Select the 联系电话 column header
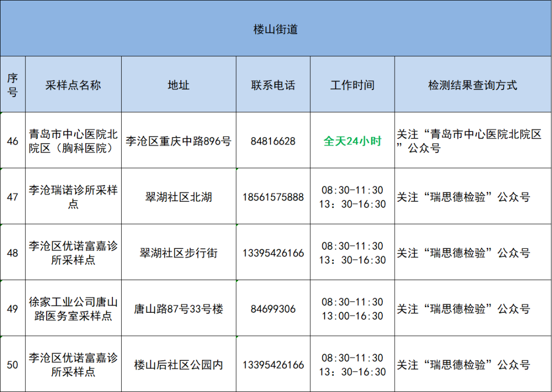 (273, 84)
